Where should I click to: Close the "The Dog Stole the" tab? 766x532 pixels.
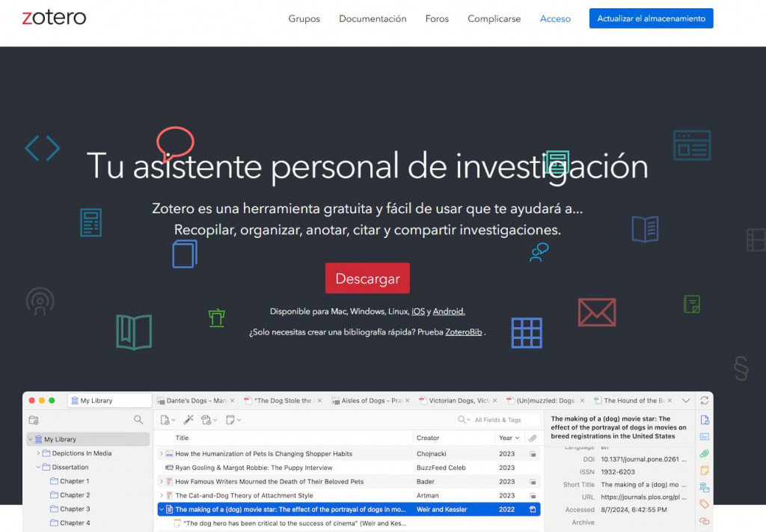(319, 400)
